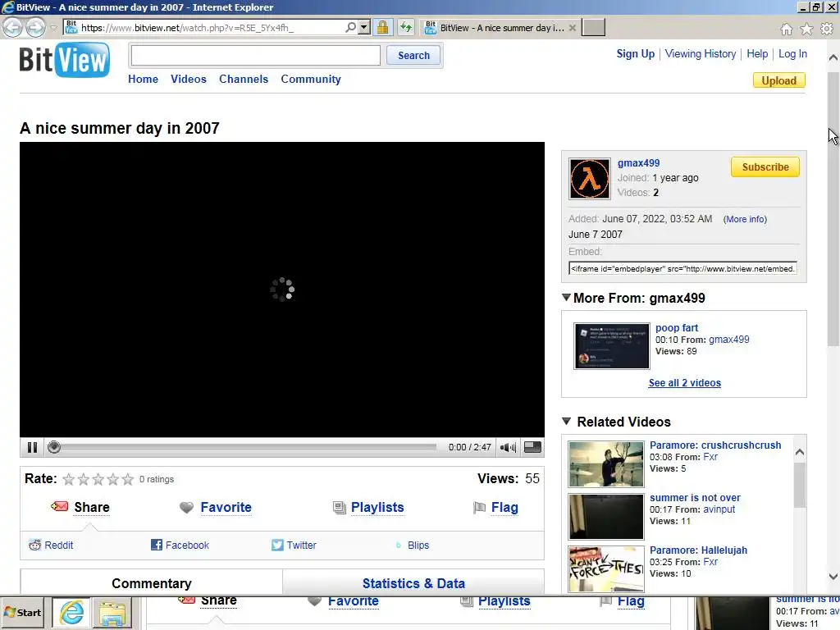The width and height of the screenshot is (840, 630).
Task: Click the Share envelope icon
Action: pos(59,506)
